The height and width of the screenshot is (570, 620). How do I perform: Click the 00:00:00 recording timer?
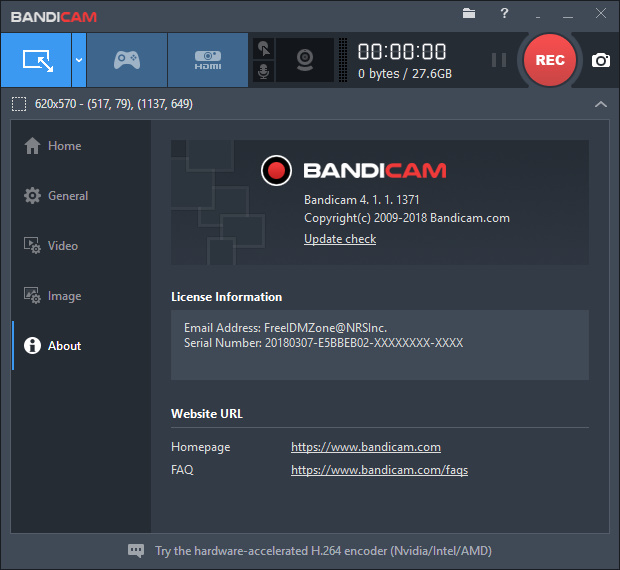[x=402, y=52]
